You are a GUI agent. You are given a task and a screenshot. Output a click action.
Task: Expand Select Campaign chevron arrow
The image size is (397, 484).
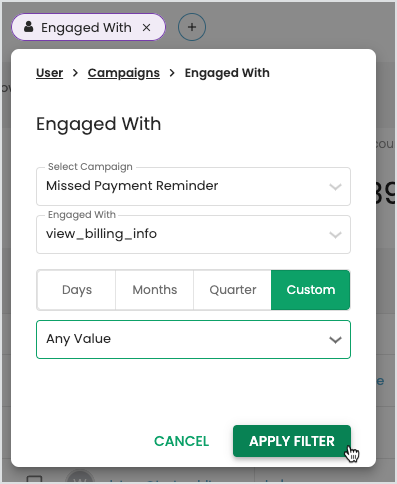[335, 187]
